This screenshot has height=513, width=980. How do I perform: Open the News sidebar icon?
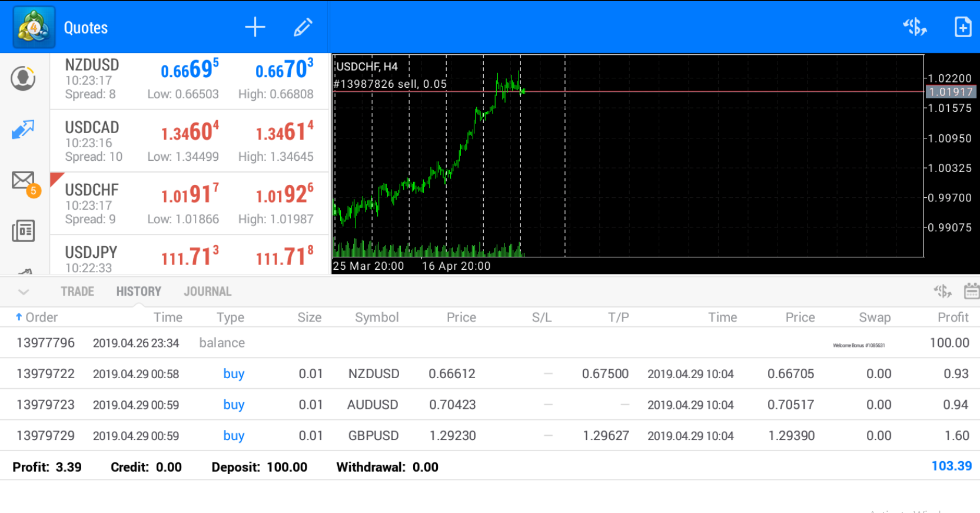tap(23, 231)
